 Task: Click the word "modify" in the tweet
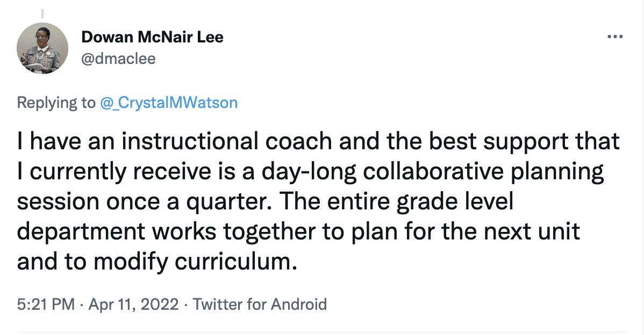(121, 263)
